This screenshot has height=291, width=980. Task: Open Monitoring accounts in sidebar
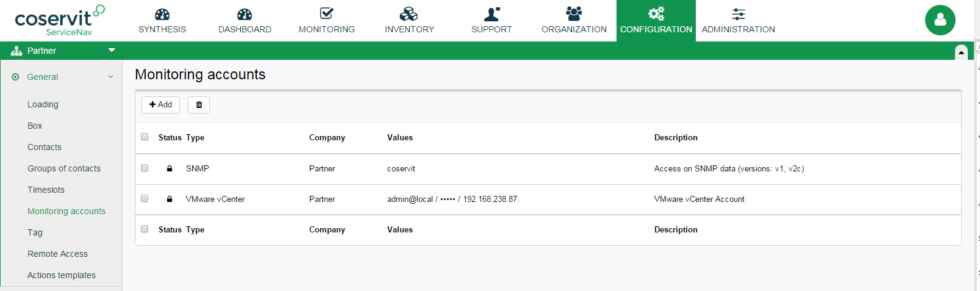[66, 211]
